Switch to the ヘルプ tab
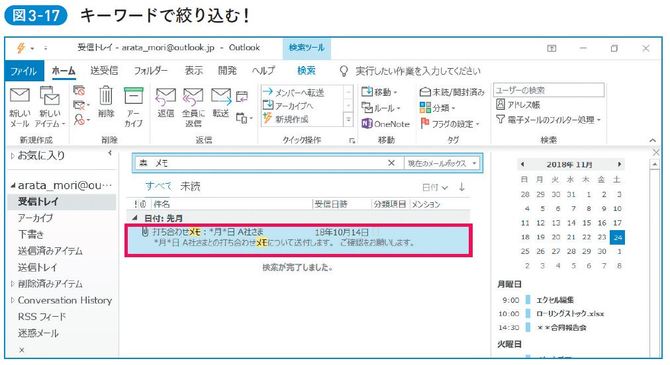 (264, 71)
